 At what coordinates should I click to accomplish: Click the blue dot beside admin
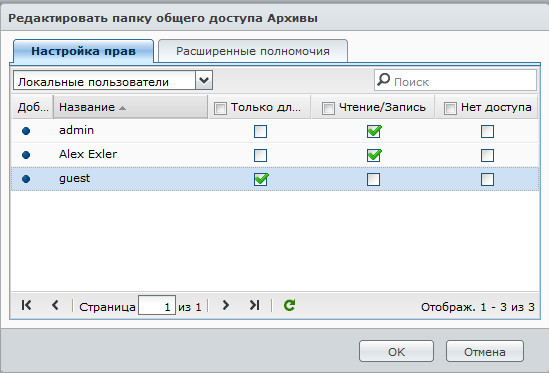click(26, 131)
